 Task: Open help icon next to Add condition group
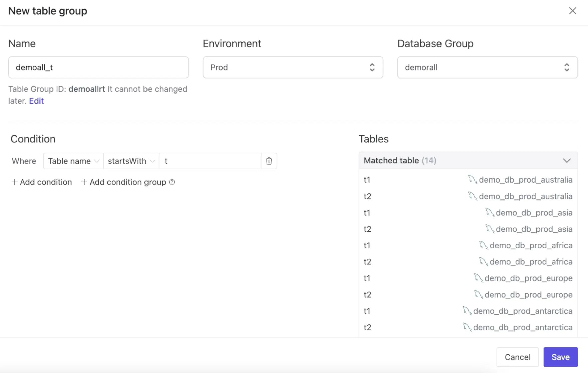[172, 182]
